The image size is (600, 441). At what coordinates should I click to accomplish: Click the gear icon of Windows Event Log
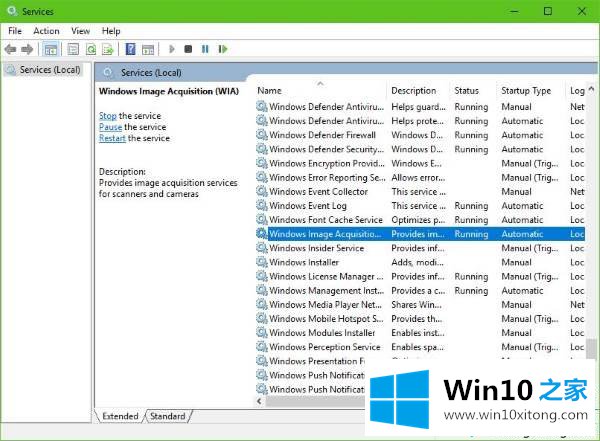click(262, 206)
